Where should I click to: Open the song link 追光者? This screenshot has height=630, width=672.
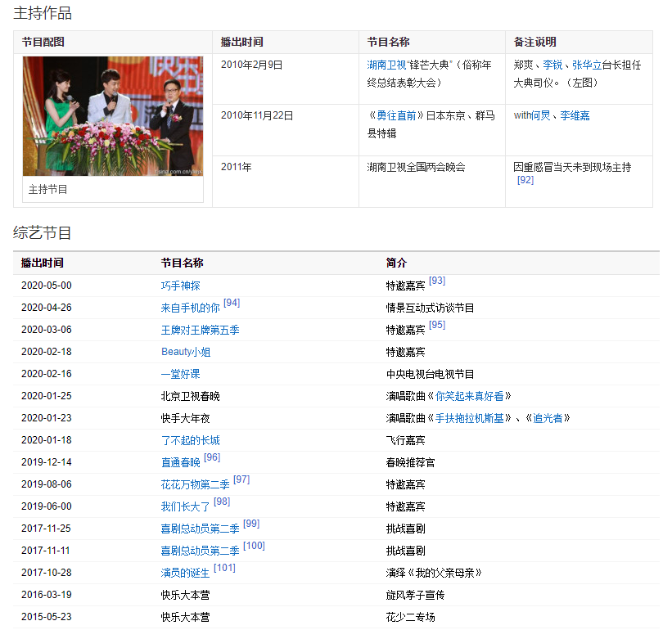(x=548, y=419)
